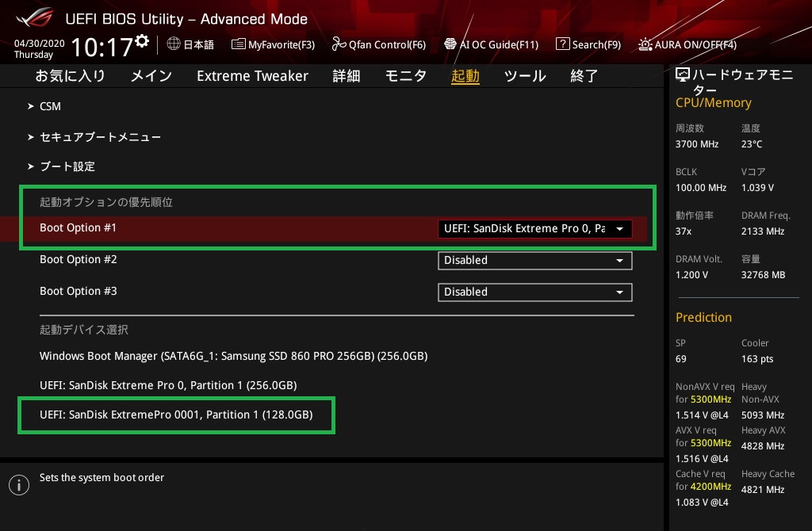The width and height of the screenshot is (812, 531).
Task: Click 起動デバイス選択 section header
Action: pyautogui.click(x=84, y=330)
